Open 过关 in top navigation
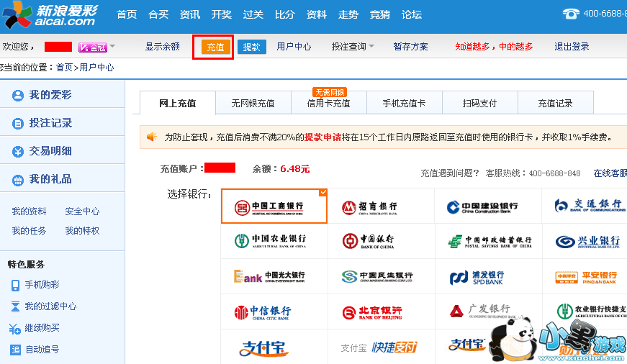627x364 pixels. pos(253,15)
